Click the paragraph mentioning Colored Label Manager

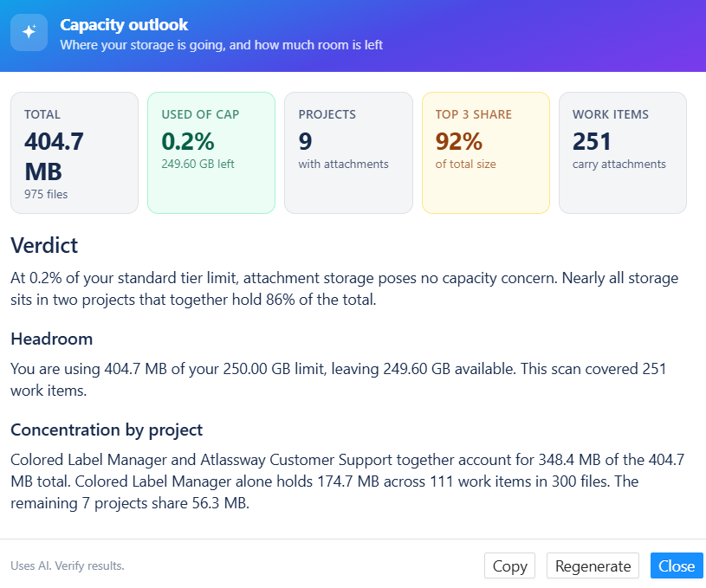347,481
